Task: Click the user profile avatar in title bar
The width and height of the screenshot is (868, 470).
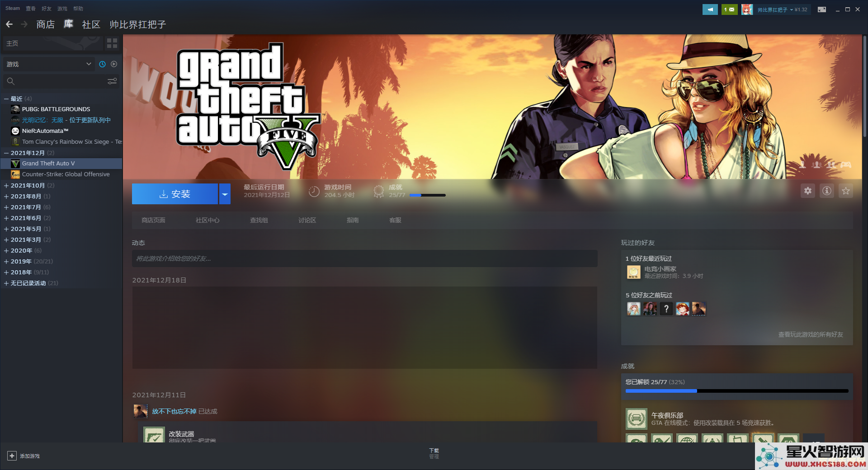Action: 747,9
